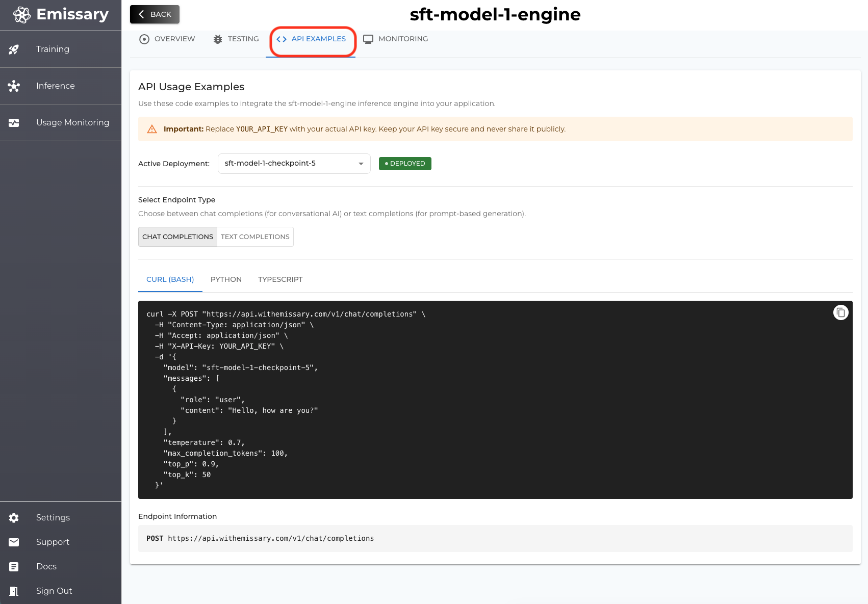Open Docs via its sidebar icon
868x604 pixels.
(x=14, y=566)
